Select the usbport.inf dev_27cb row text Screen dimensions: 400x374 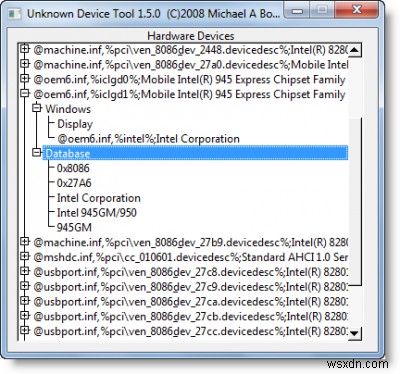tap(190, 316)
